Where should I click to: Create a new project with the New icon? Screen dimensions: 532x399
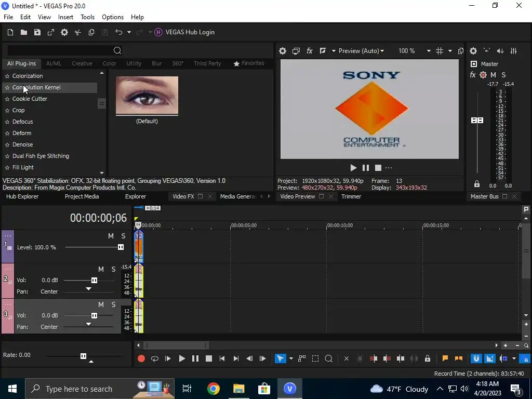click(x=10, y=32)
